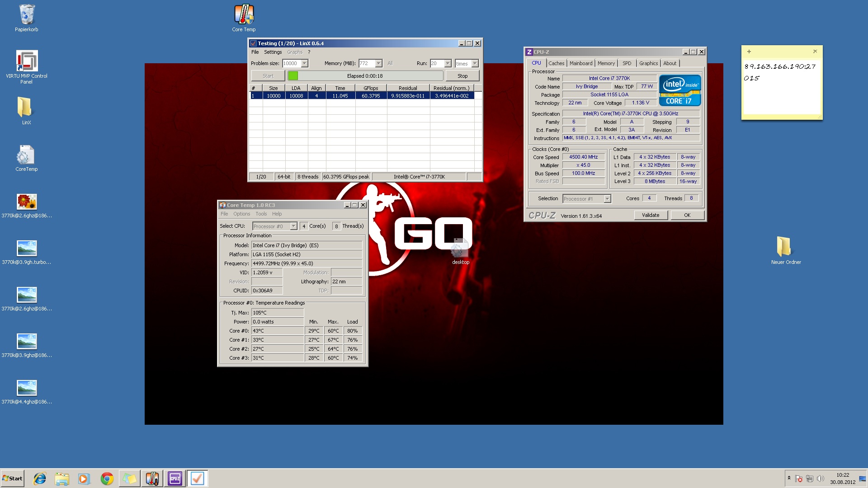
Task: Click CPU-Z icon in the taskbar
Action: pyautogui.click(x=175, y=479)
